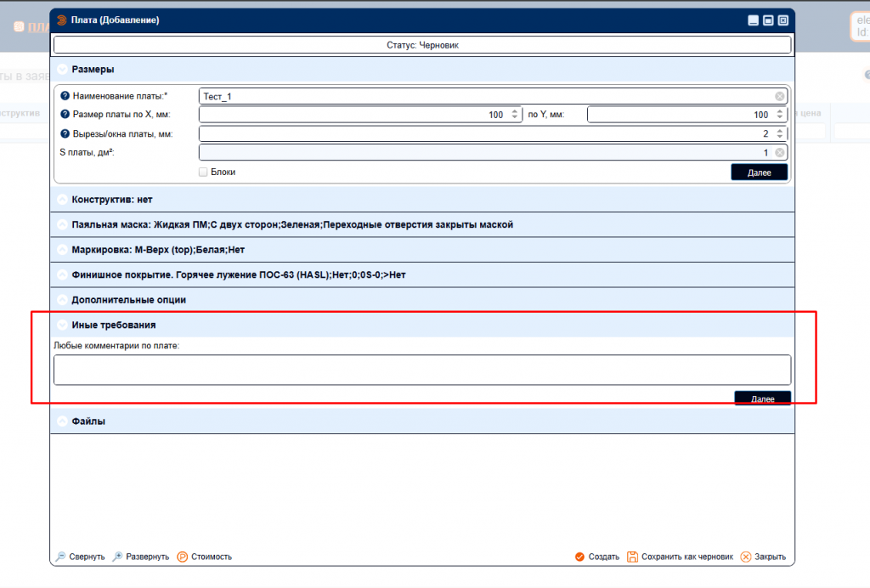Screen dimensions: 870x588
Task: Click the Любые комментарии по плате text area
Action: pyautogui.click(x=421, y=370)
